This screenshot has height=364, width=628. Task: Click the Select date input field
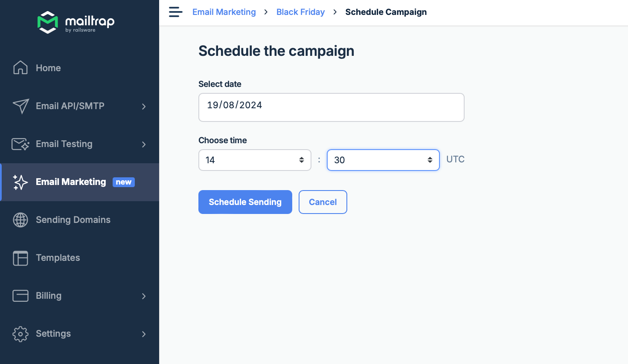331,107
